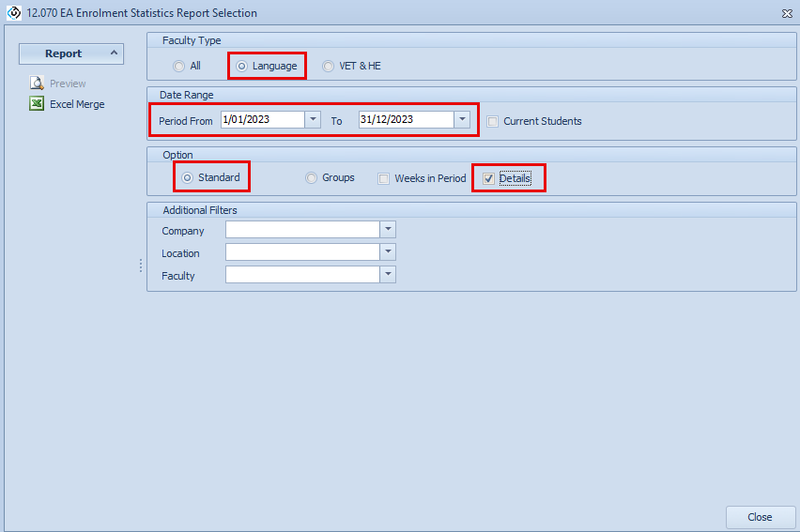The image size is (800, 532).
Task: Expand the Location filter dropdown
Action: click(x=388, y=252)
